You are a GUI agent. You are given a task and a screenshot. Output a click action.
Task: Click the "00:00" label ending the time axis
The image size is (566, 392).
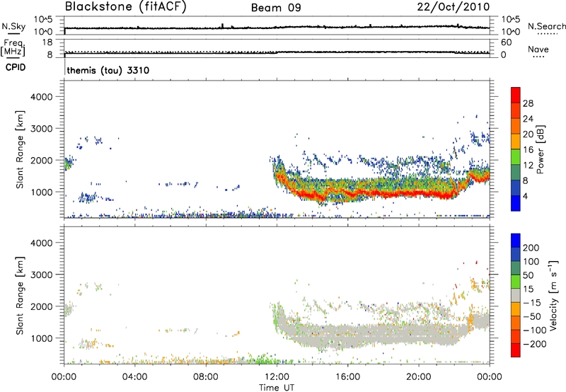pos(489,377)
